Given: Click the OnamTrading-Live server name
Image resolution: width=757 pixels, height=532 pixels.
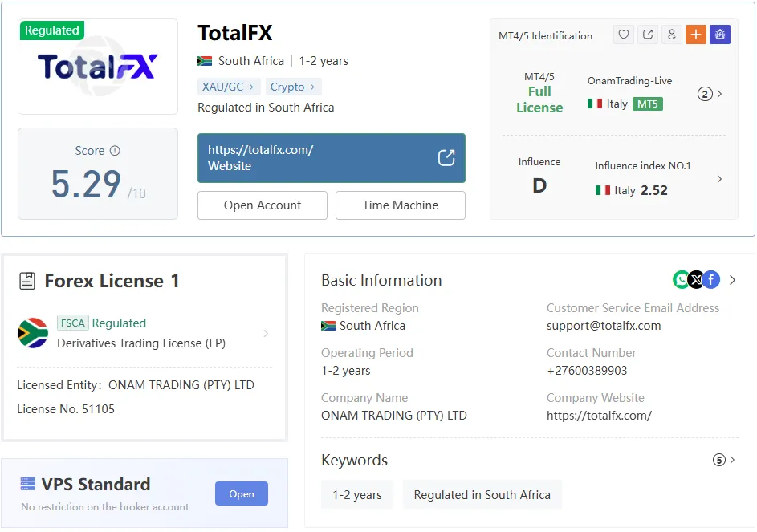Looking at the screenshot, I should tap(629, 80).
